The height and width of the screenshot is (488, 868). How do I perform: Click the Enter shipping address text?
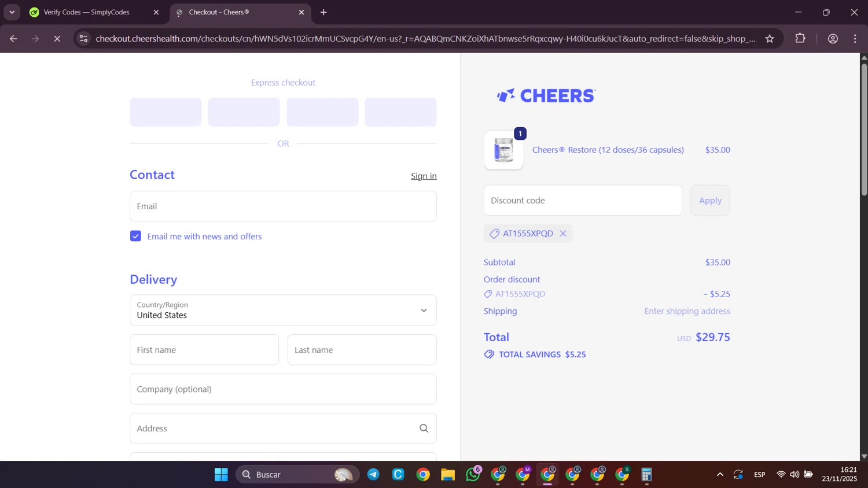[687, 311]
